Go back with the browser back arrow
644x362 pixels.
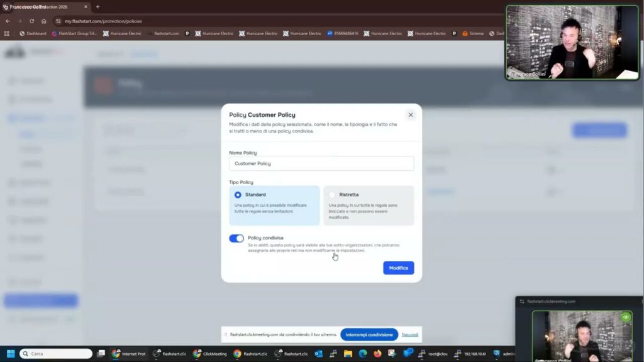(x=8, y=21)
